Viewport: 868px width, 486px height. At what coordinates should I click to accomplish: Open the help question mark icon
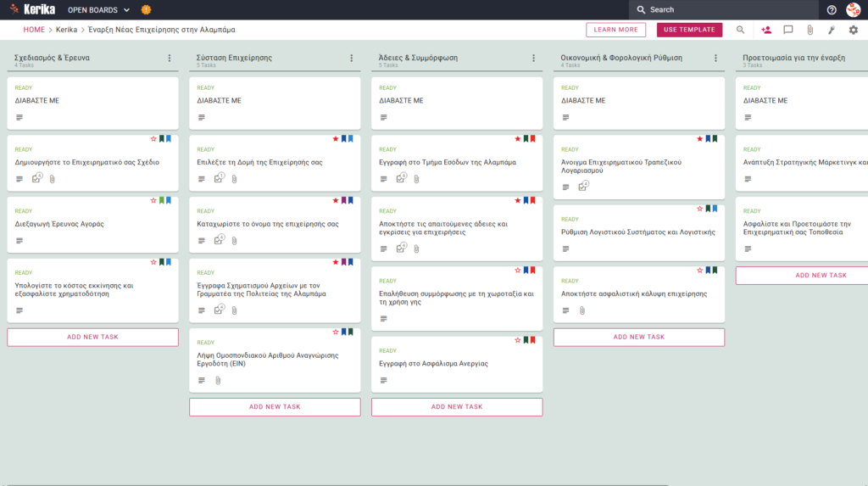[832, 10]
